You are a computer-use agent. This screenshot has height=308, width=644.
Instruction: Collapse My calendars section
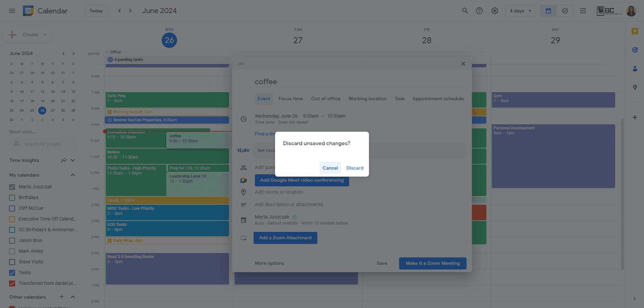(x=73, y=175)
